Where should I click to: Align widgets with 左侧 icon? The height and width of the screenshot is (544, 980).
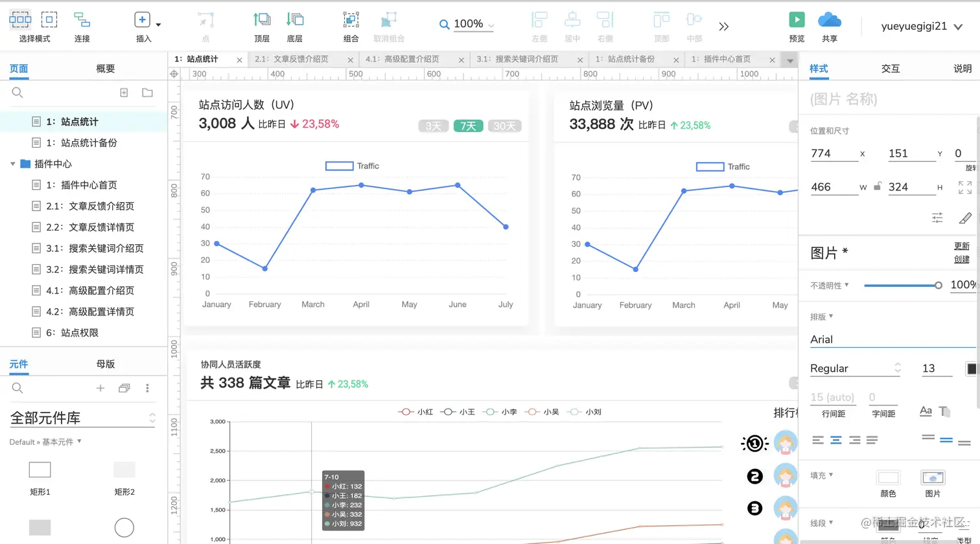[x=539, y=19]
